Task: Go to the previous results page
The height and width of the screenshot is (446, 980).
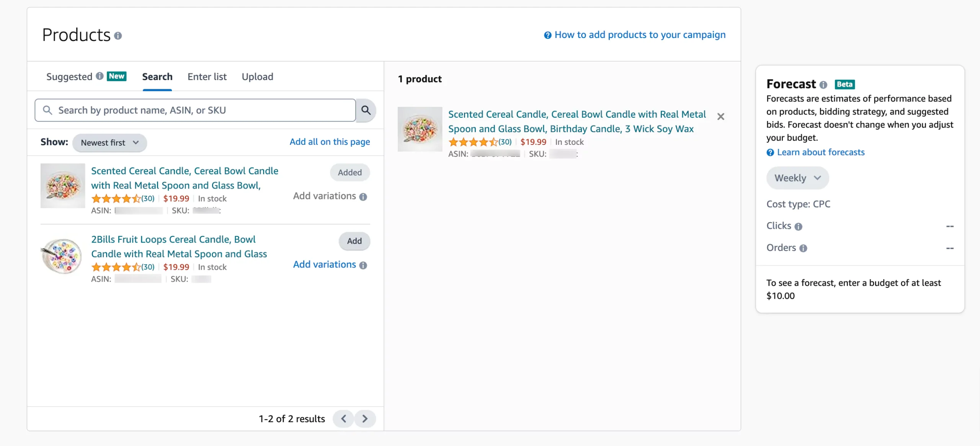Action: 343,419
